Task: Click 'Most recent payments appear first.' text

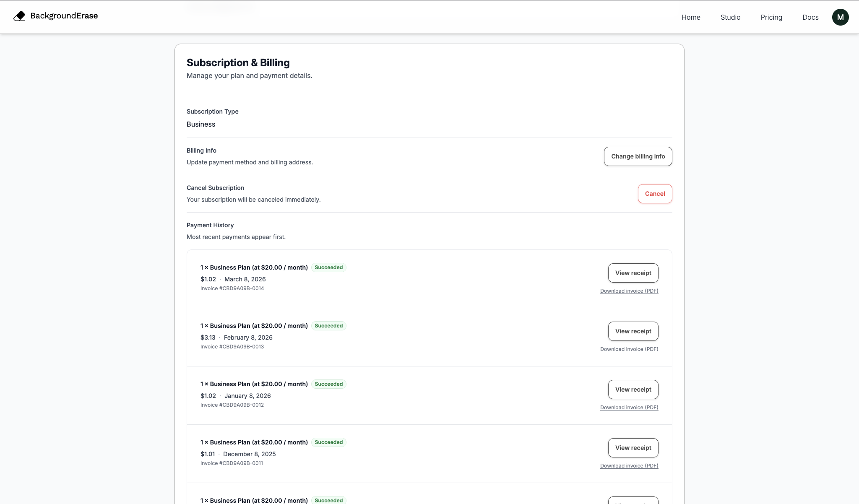Action: [236, 237]
